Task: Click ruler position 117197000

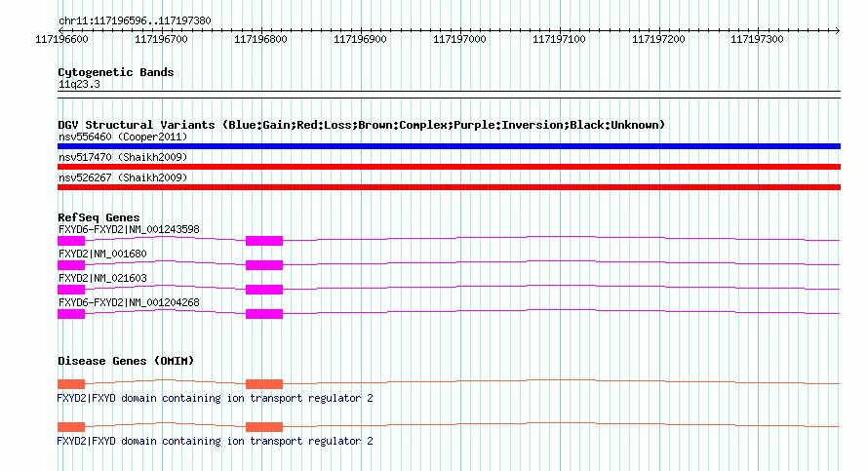Action: 459,39
